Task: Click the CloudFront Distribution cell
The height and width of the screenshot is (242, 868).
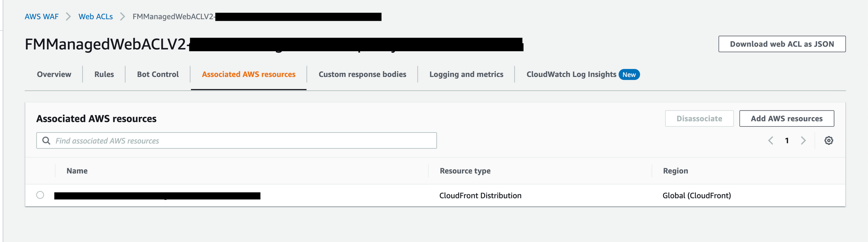Action: coord(480,196)
